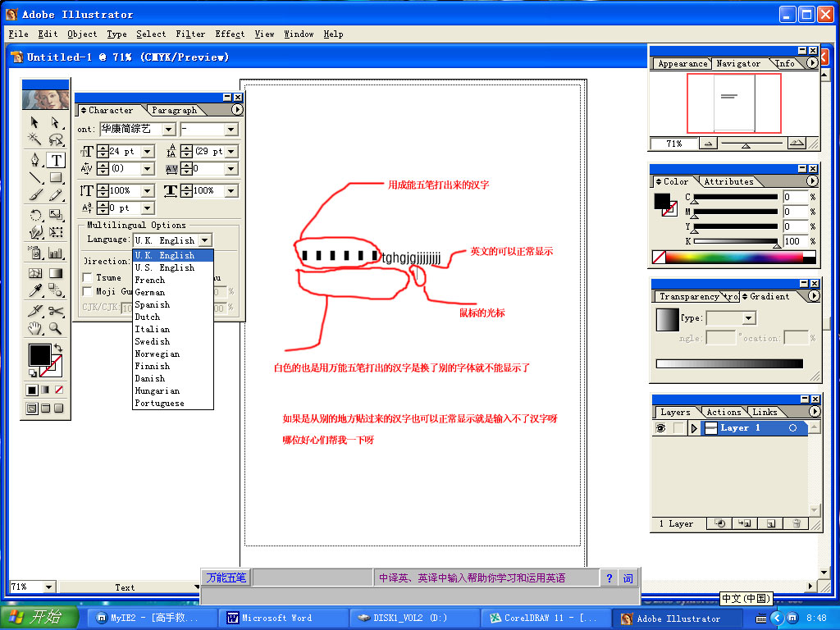Choose French from the language list
Viewport: 840px width, 630px height.
172,281
